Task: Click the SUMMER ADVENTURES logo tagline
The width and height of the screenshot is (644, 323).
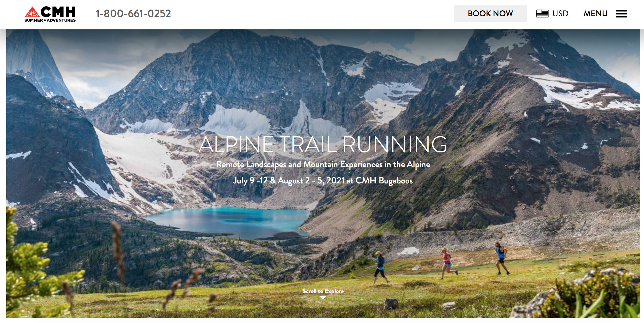Action: click(50, 20)
